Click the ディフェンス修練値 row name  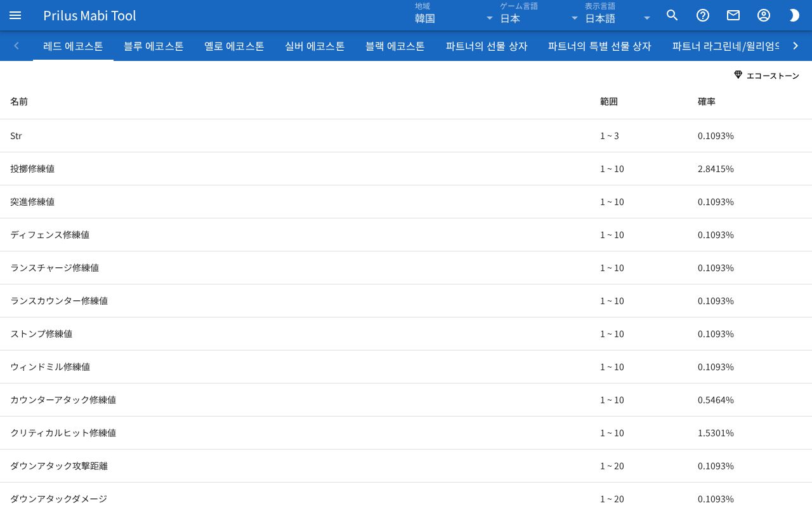(49, 235)
